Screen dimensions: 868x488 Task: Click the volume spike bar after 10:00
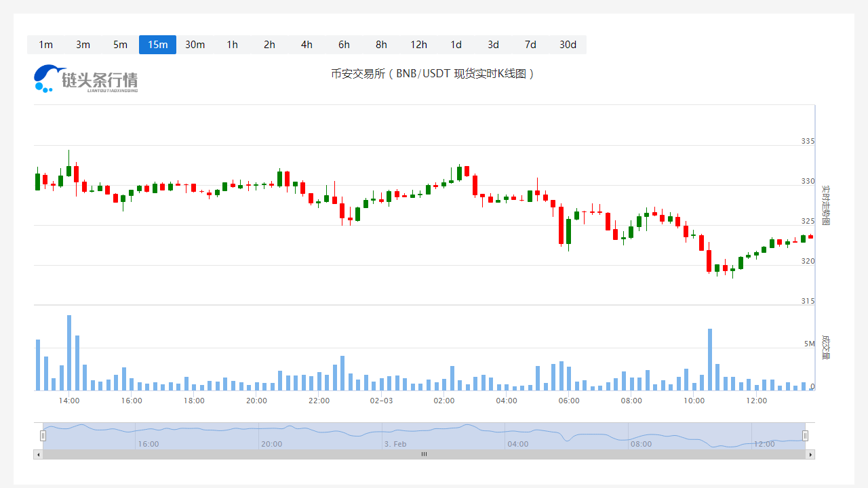709,359
